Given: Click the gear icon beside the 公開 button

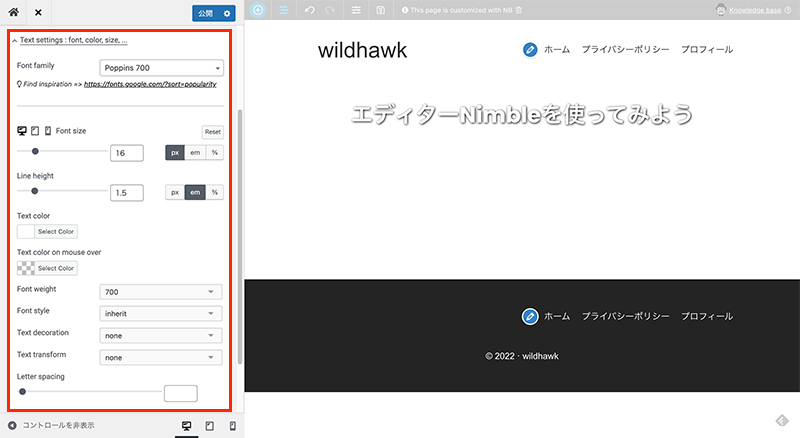Looking at the screenshot, I should click(227, 13).
